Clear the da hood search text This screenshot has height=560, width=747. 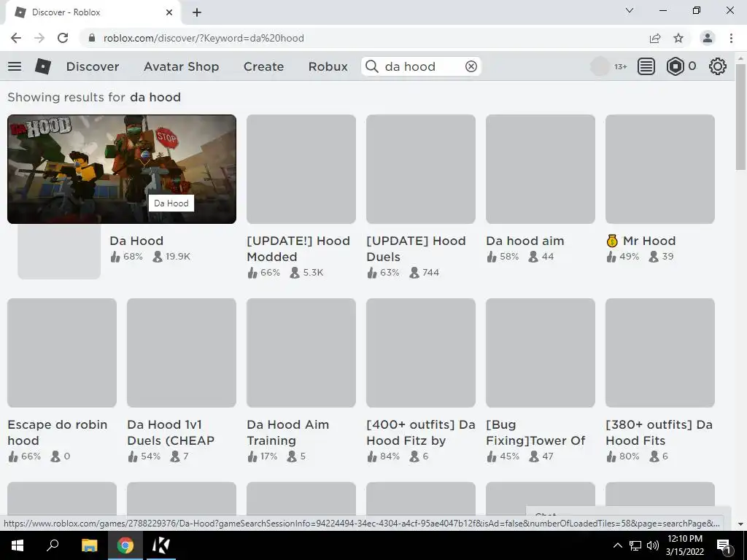point(471,66)
